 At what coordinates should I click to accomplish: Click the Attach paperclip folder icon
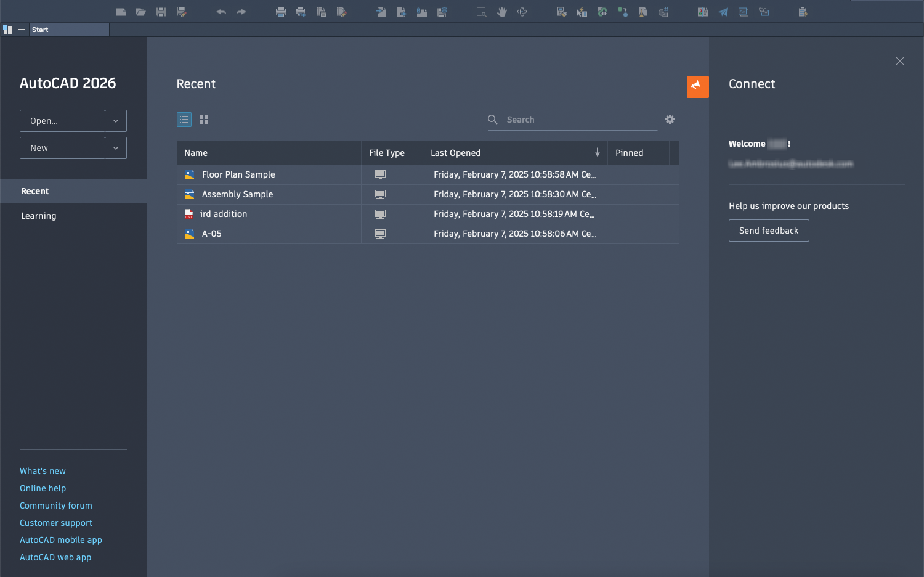[x=422, y=12]
